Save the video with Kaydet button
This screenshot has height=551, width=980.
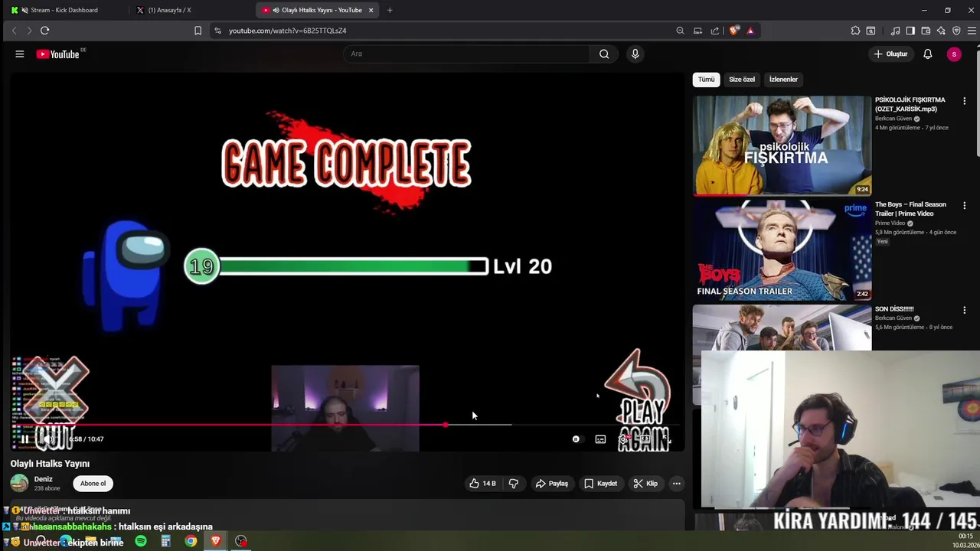(600, 484)
